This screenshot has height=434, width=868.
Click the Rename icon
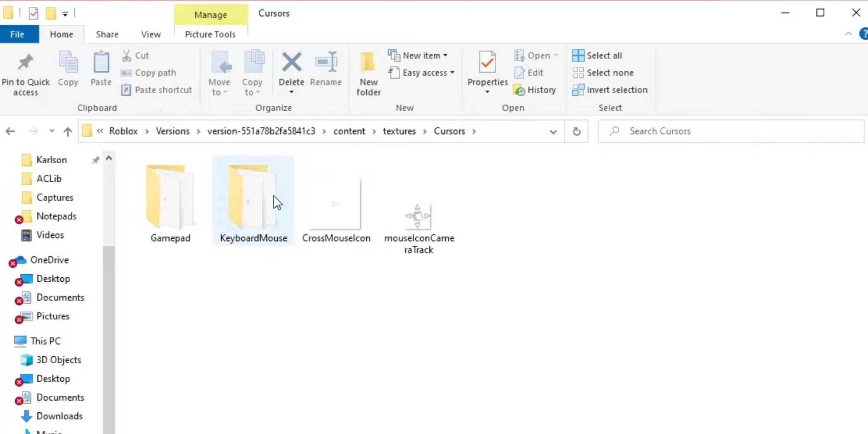click(326, 69)
